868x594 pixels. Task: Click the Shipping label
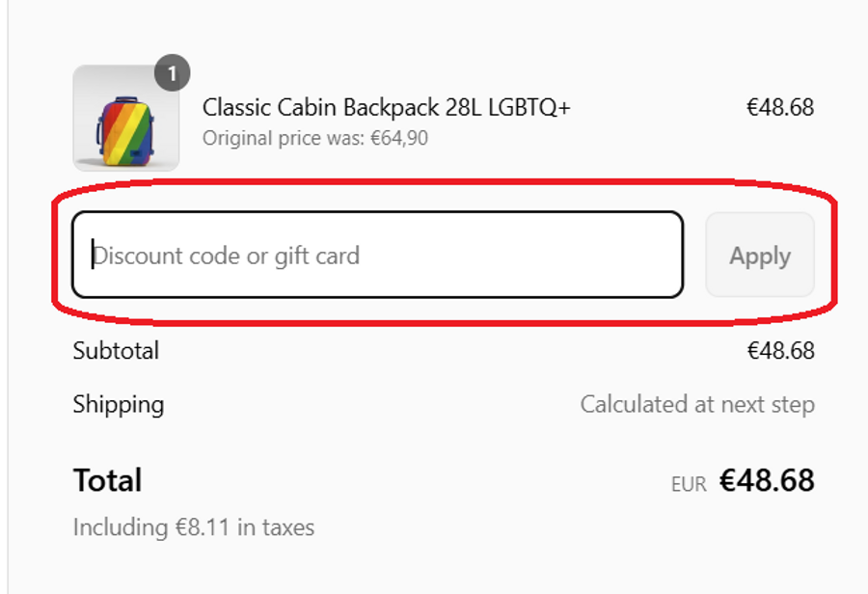click(118, 404)
